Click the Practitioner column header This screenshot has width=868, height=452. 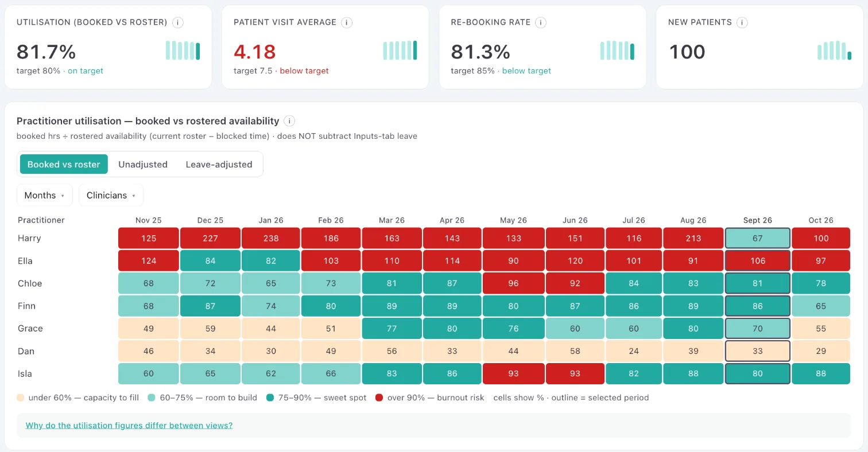[41, 220]
